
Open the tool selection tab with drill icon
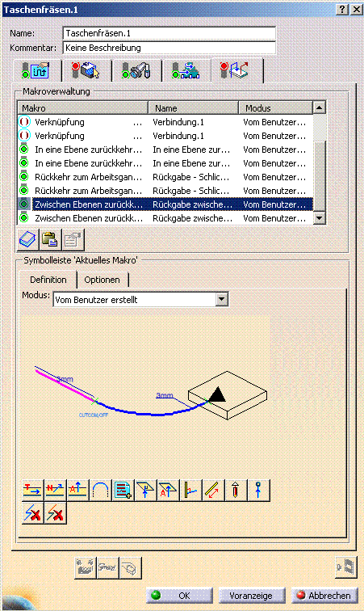click(136, 70)
